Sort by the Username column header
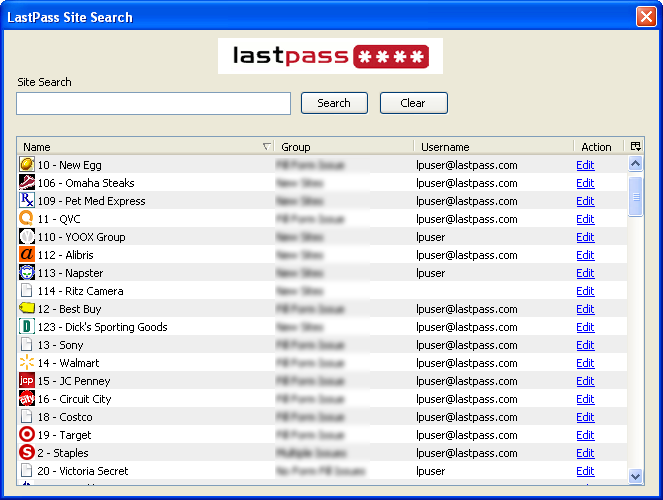663x500 pixels. pyautogui.click(x=493, y=147)
